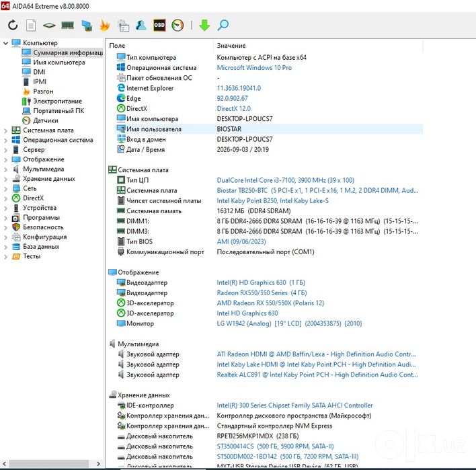Click the Microsoft Windows 10 Pro link
This screenshot has height=470, width=476.
pos(254,68)
